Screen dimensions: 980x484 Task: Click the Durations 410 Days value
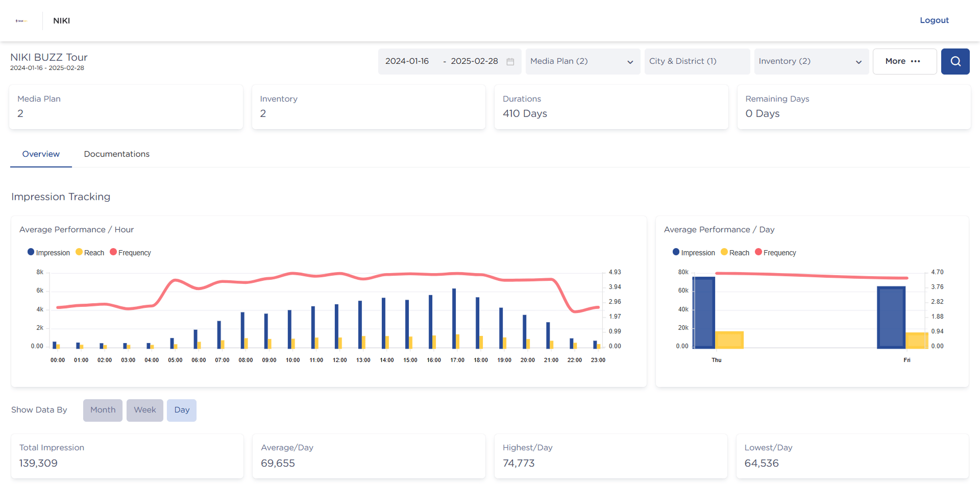pos(525,113)
